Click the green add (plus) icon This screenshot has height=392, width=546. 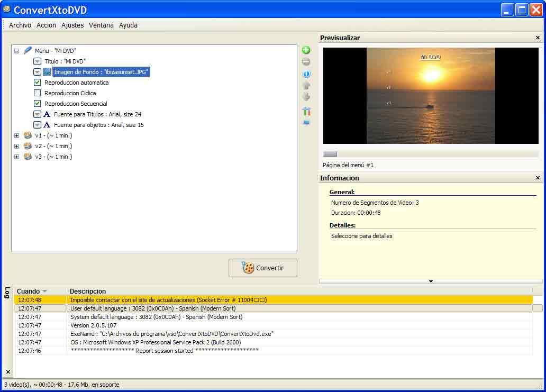[306, 50]
